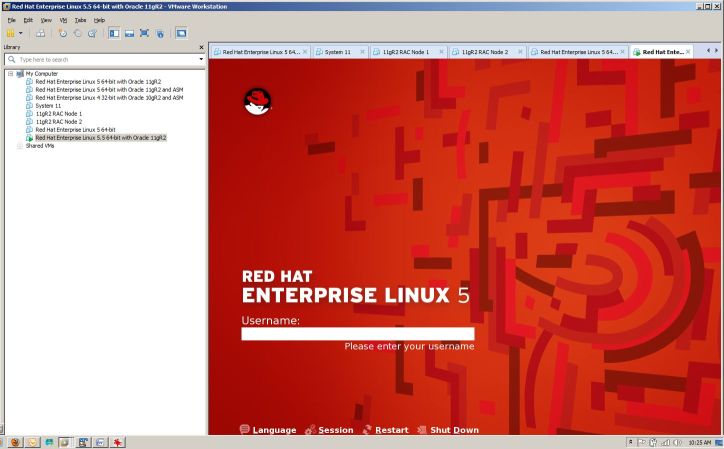Open the VM menu in menu bar

tap(61, 20)
